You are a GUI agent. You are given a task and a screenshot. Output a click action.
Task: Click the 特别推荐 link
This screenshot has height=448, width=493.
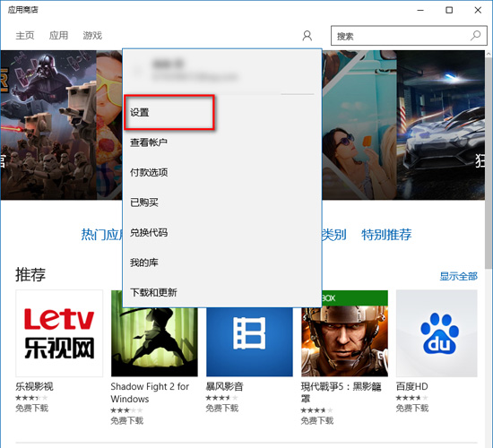click(x=386, y=235)
